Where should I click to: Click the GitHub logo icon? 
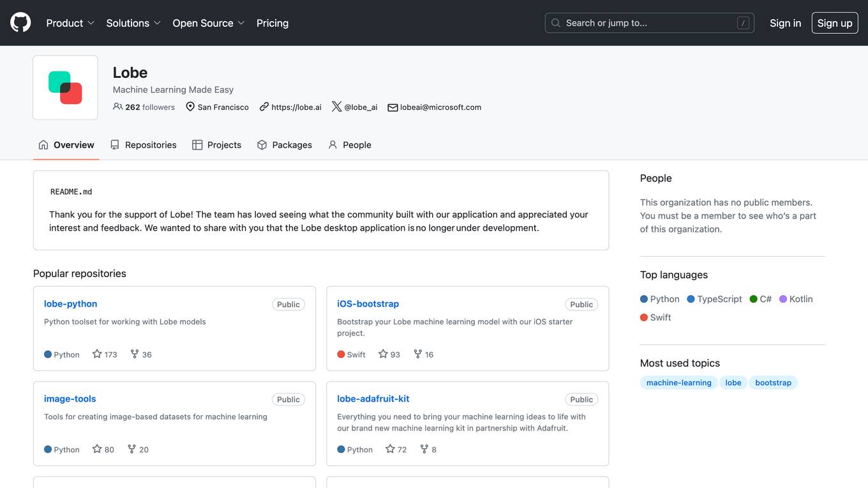tap(20, 23)
